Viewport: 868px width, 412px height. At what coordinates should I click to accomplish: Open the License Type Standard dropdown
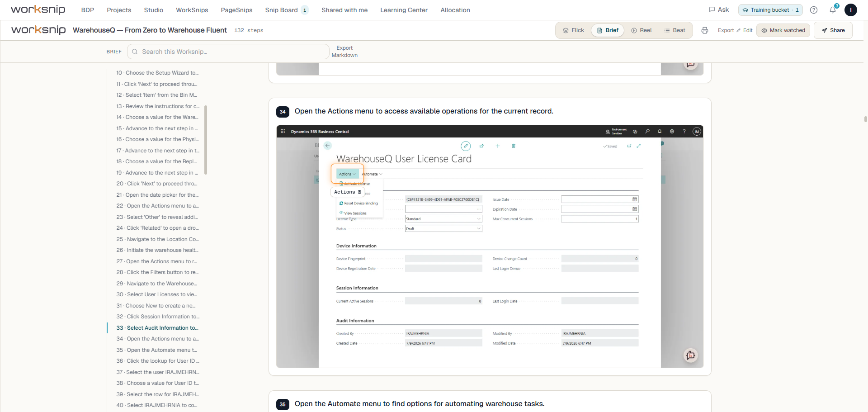pos(443,219)
